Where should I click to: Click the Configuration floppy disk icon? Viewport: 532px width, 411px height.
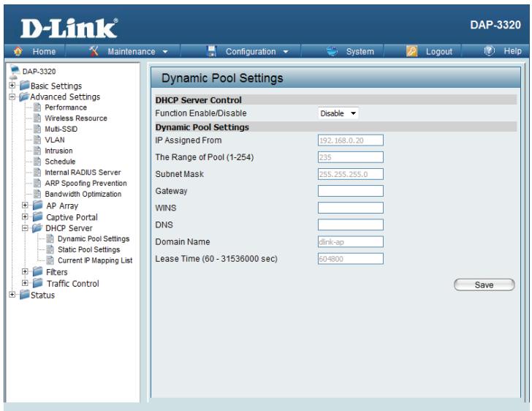coord(212,51)
